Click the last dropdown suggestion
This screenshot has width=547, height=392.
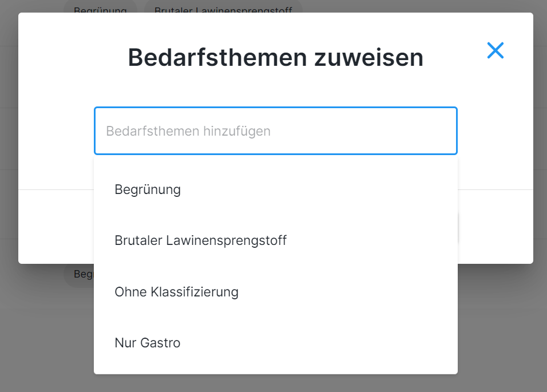point(148,343)
